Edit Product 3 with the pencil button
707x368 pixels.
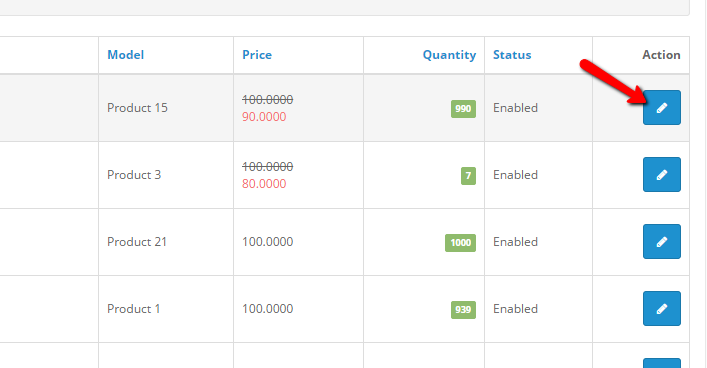tap(661, 175)
